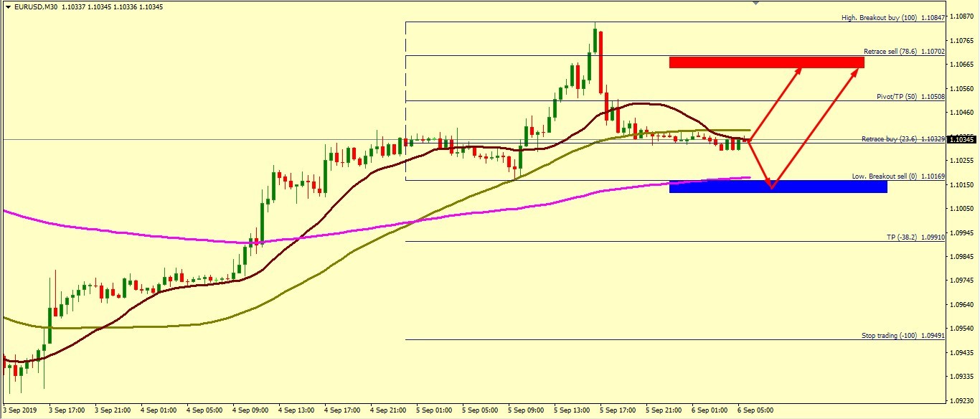
Task: Click the Retrace sell (78.6) level label
Action: point(904,52)
